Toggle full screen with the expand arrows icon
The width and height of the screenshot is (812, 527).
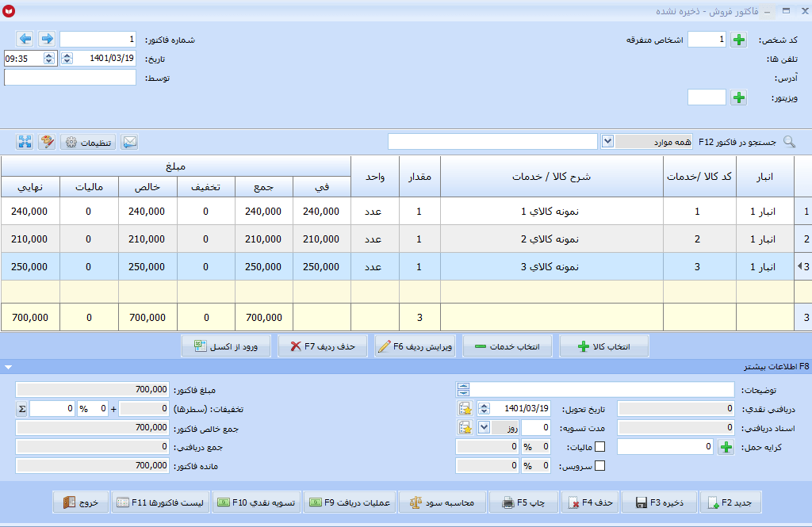(25, 142)
